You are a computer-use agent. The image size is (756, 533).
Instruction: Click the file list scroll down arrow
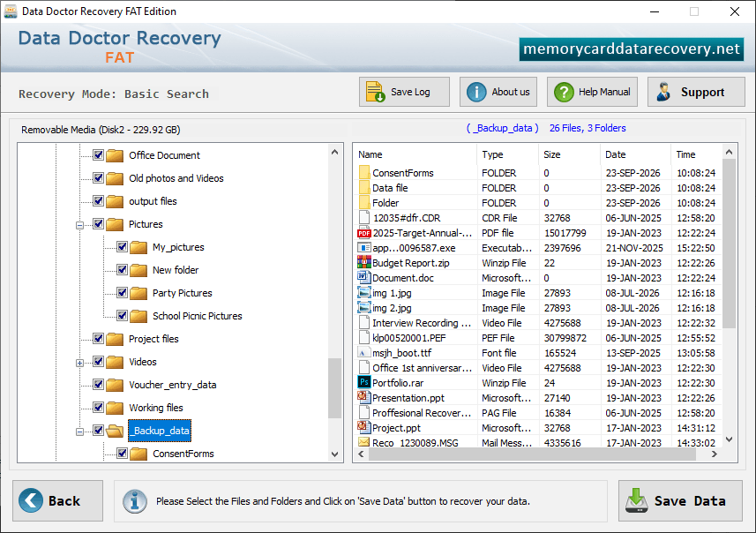(729, 439)
